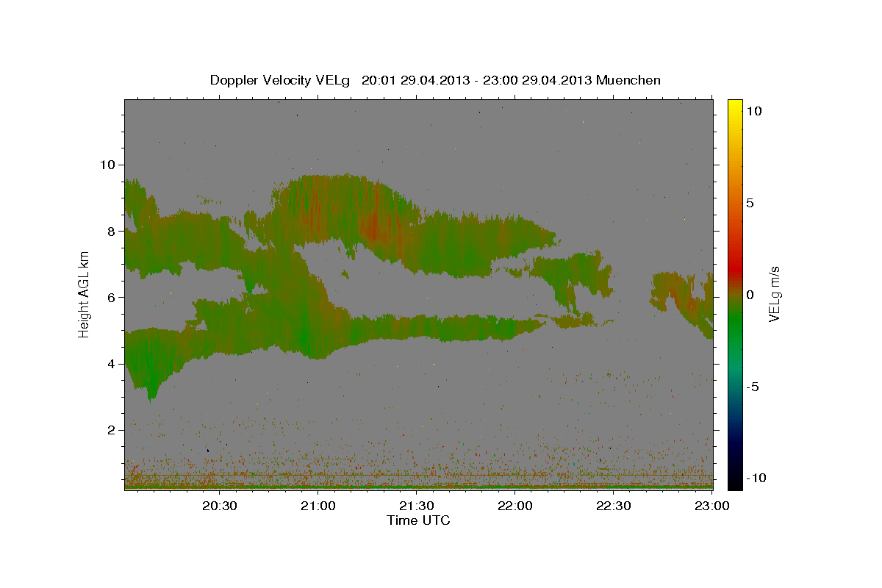Click the colorbar tick value 10
Image resolution: width=882 pixels, height=588 pixels.
pos(754,110)
